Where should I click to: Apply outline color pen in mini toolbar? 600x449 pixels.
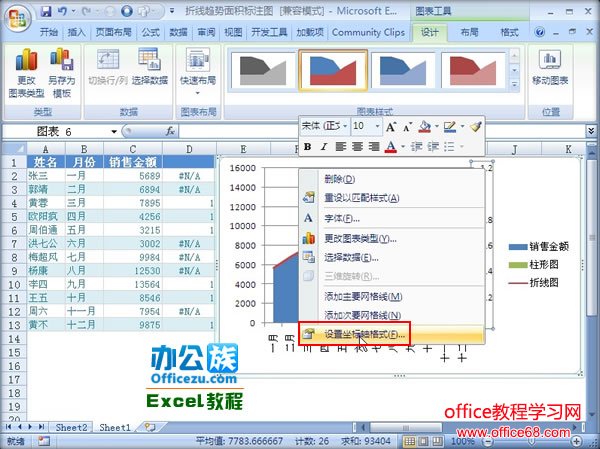coord(450,127)
